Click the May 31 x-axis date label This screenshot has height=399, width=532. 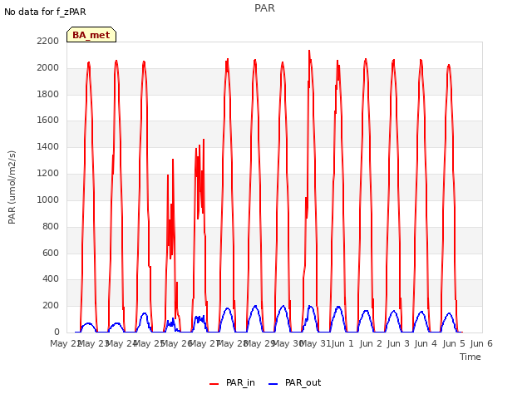click(315, 343)
